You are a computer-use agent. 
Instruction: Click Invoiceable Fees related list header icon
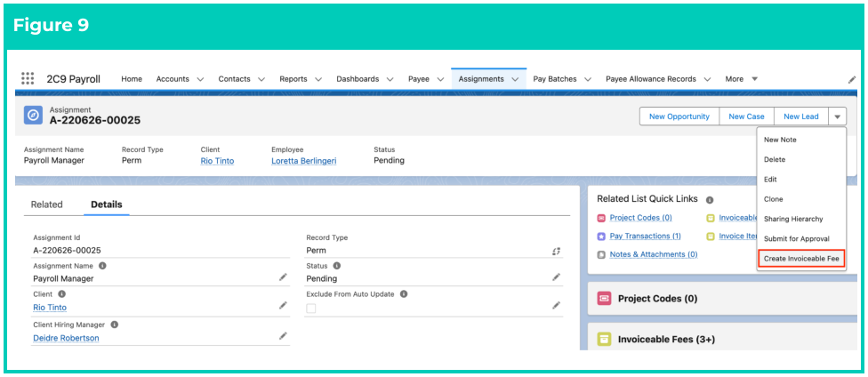[604, 339]
